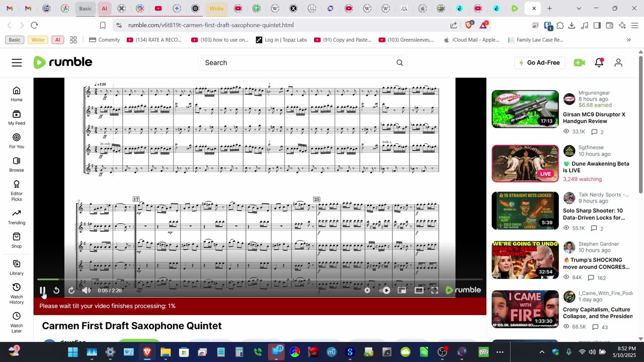Open Stephen Gardner channel name
Image resolution: width=644 pixels, height=362 pixels.
tap(599, 244)
